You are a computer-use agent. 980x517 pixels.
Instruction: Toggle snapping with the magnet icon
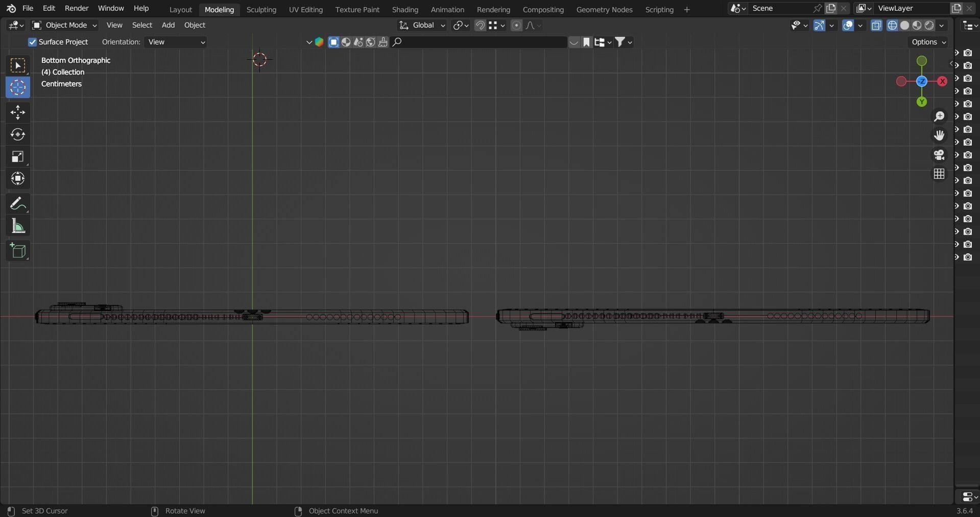point(480,26)
